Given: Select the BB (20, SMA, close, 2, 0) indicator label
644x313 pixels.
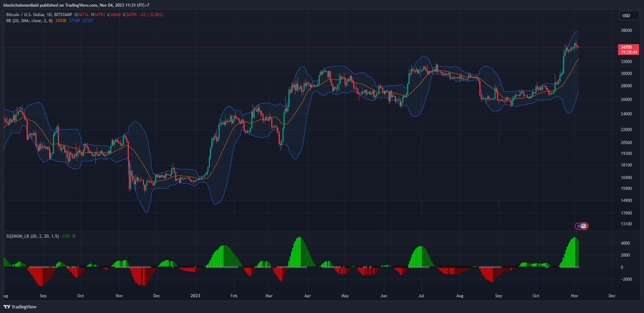Looking at the screenshot, I should point(29,21).
